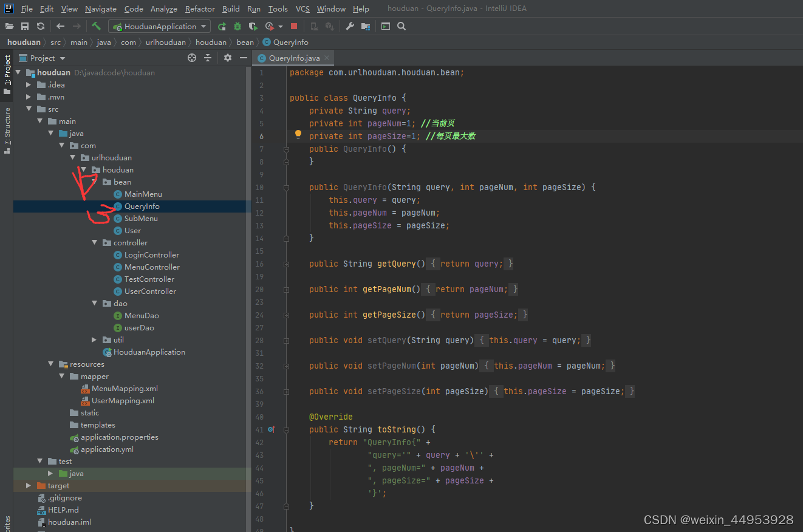Navigate back with the left arrow icon
The width and height of the screenshot is (803, 532).
tap(60, 26)
